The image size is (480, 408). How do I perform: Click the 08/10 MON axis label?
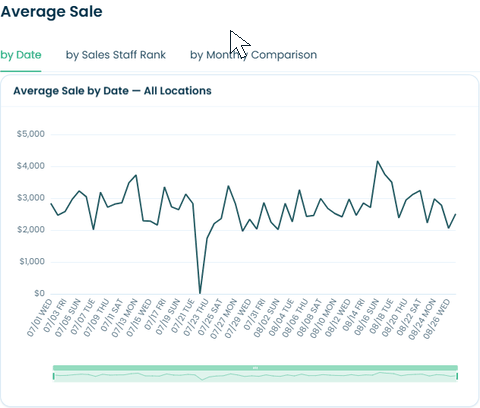[x=323, y=318]
